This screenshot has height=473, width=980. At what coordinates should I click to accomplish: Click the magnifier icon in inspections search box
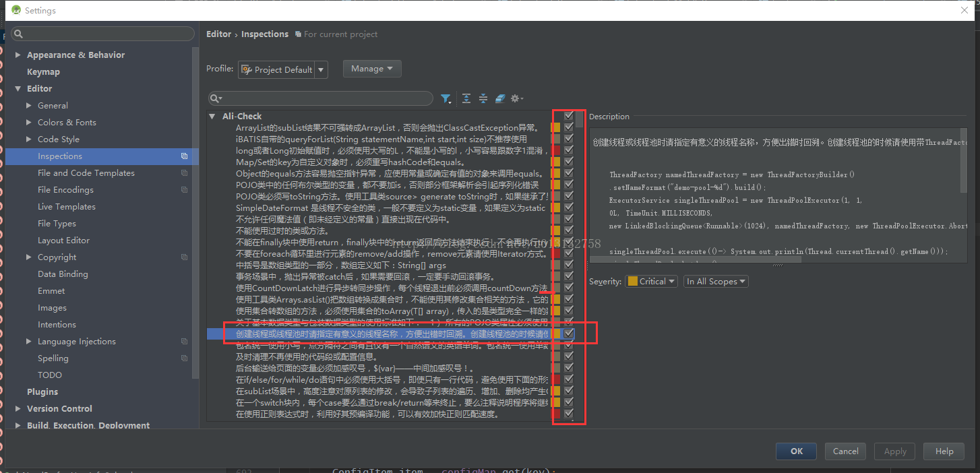click(216, 99)
